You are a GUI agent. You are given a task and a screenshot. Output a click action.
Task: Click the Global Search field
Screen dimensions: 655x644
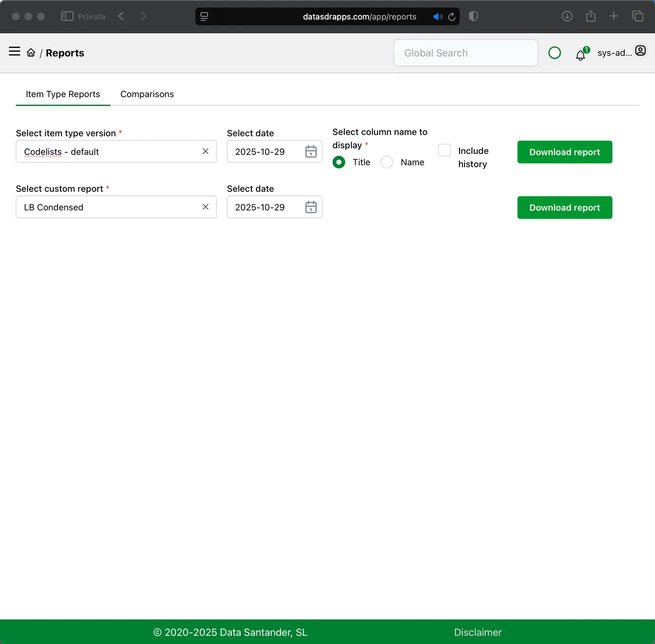tap(465, 53)
